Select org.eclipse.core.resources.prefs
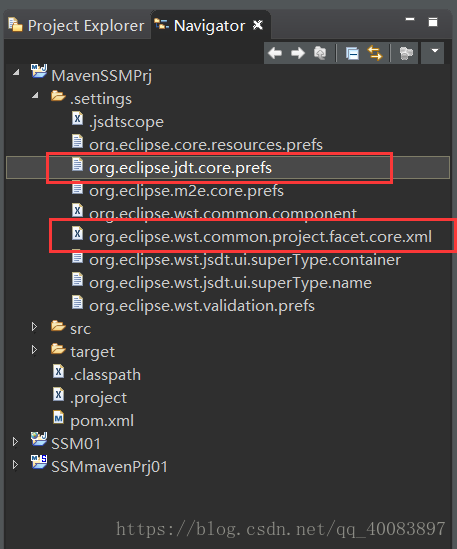 (206, 145)
